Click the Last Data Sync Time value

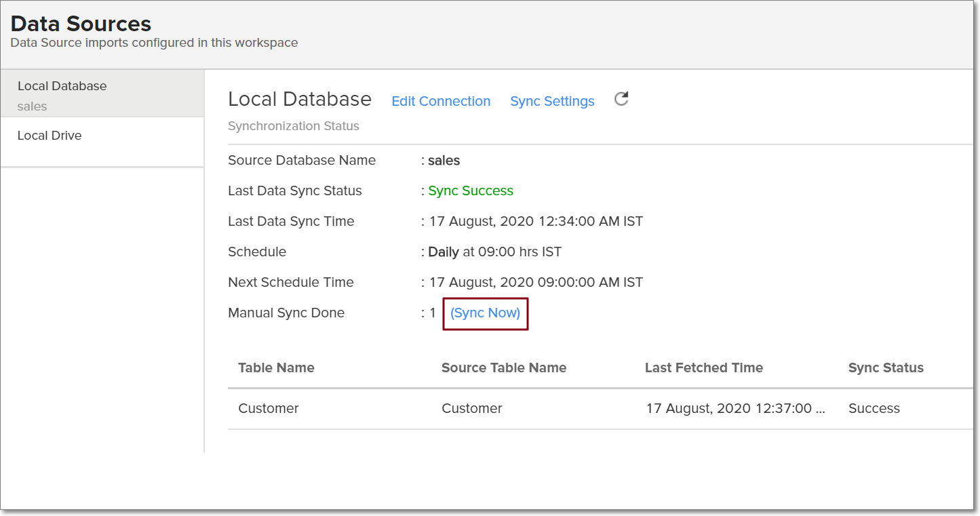click(536, 222)
